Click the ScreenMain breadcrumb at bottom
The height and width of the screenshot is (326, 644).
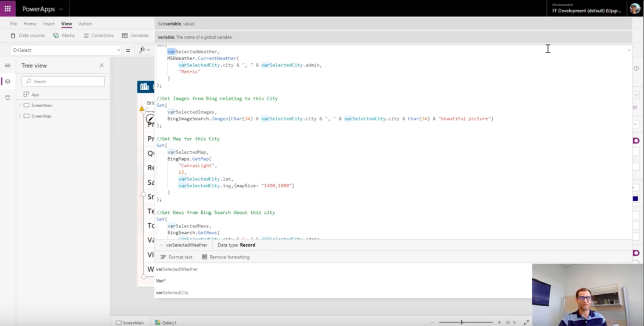(x=130, y=322)
